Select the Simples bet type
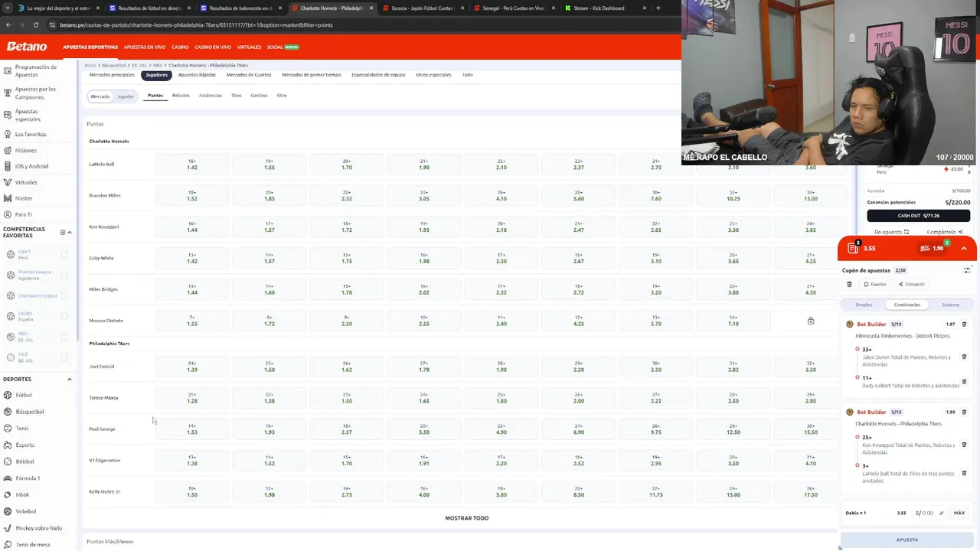Viewport: 980px width, 551px height. pos(863,305)
